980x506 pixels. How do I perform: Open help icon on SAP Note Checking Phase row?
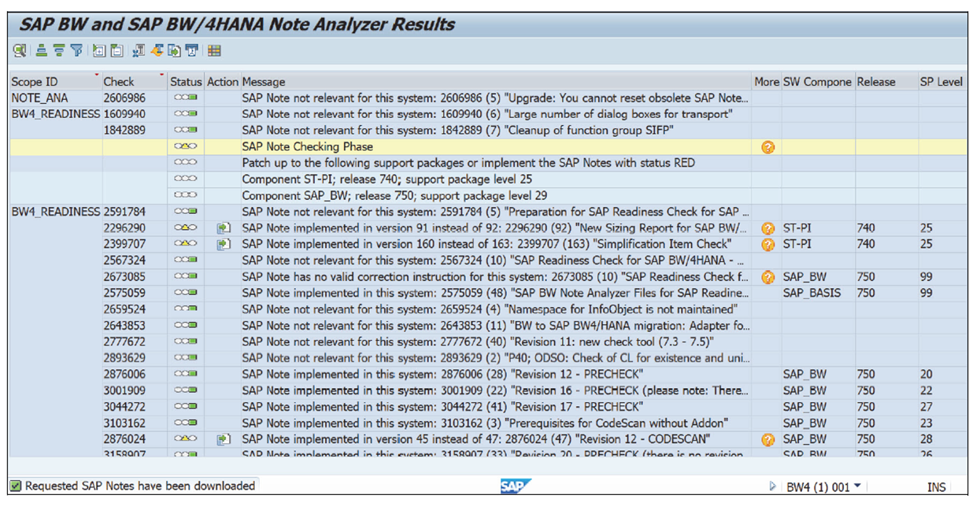(x=767, y=147)
